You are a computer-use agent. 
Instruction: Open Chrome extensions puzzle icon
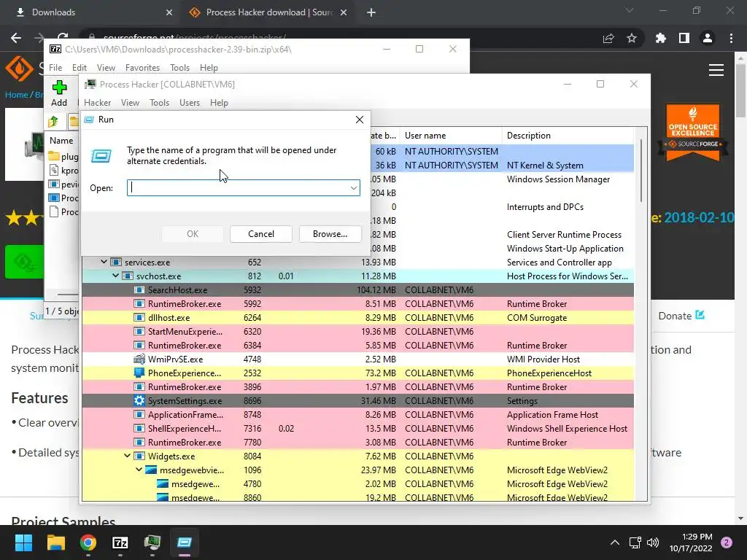pyautogui.click(x=660, y=38)
